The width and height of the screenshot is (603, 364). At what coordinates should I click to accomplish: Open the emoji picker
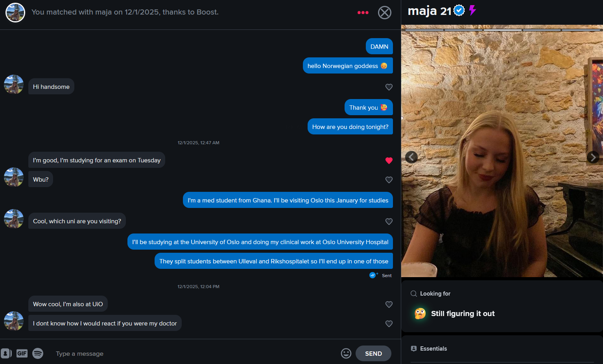point(346,353)
